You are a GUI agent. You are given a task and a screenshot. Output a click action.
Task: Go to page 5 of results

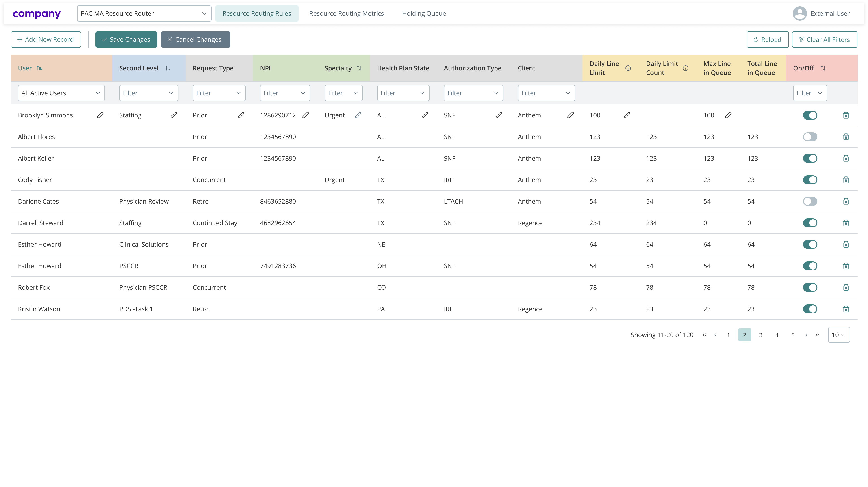click(793, 335)
